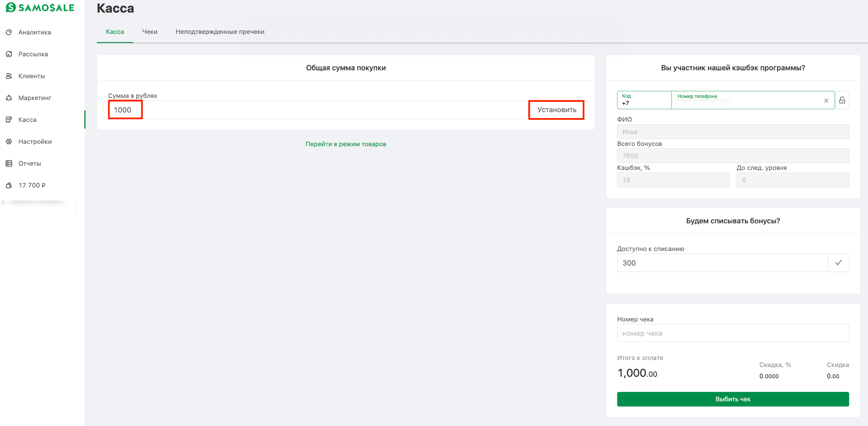The height and width of the screenshot is (426, 868).
Task: Click the Настройки gear icon
Action: (x=9, y=141)
